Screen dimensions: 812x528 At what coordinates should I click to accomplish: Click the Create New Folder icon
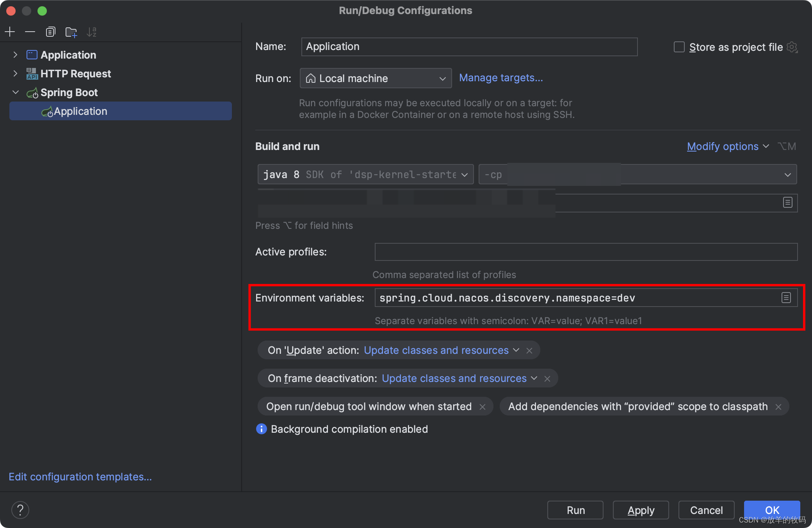[71, 32]
